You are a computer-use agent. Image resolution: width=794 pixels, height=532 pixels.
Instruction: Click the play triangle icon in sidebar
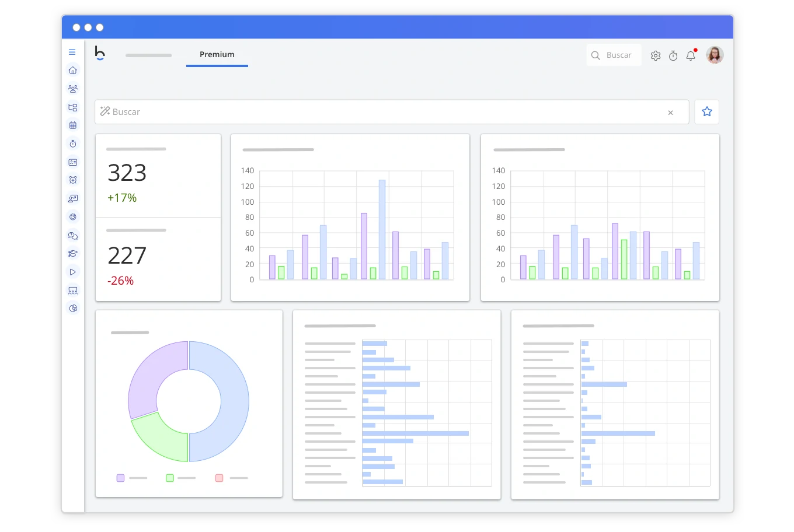pos(73,272)
